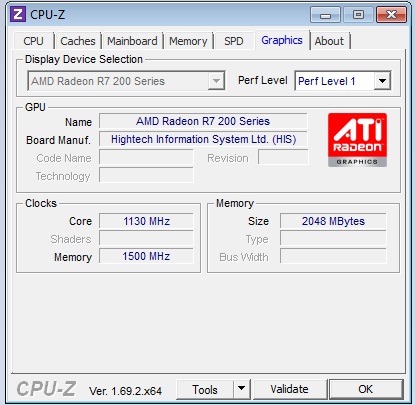Click the memory Size 2048 MBytes field

tap(333, 221)
